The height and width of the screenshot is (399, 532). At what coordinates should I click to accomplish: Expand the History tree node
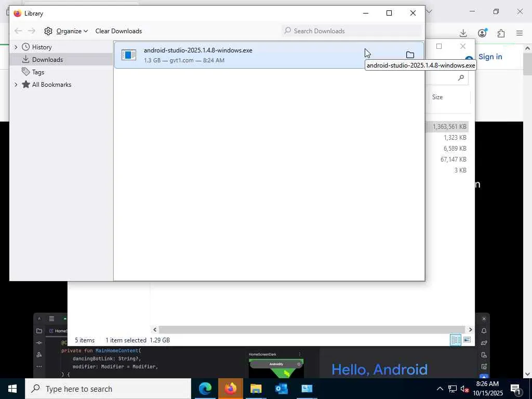coord(16,47)
